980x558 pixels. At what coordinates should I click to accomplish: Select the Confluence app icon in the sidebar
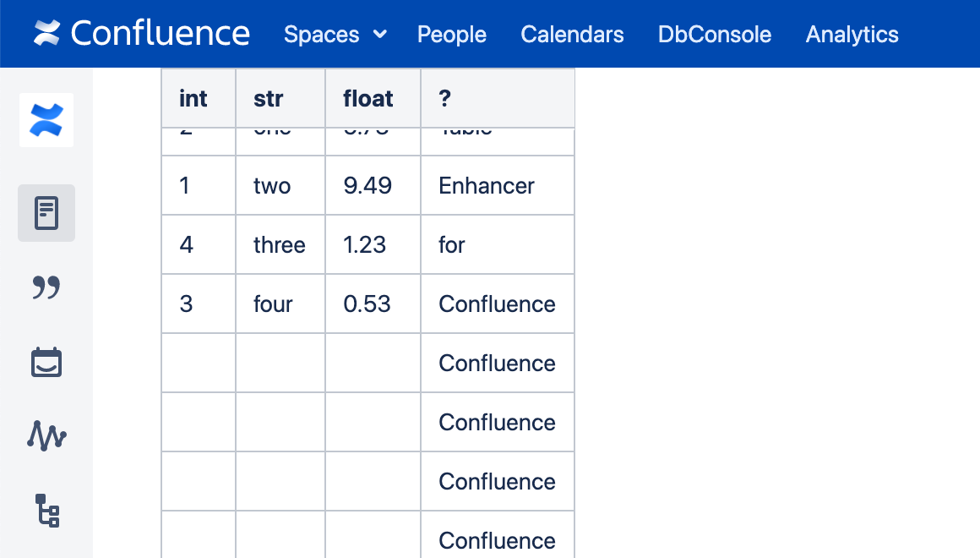(x=46, y=119)
